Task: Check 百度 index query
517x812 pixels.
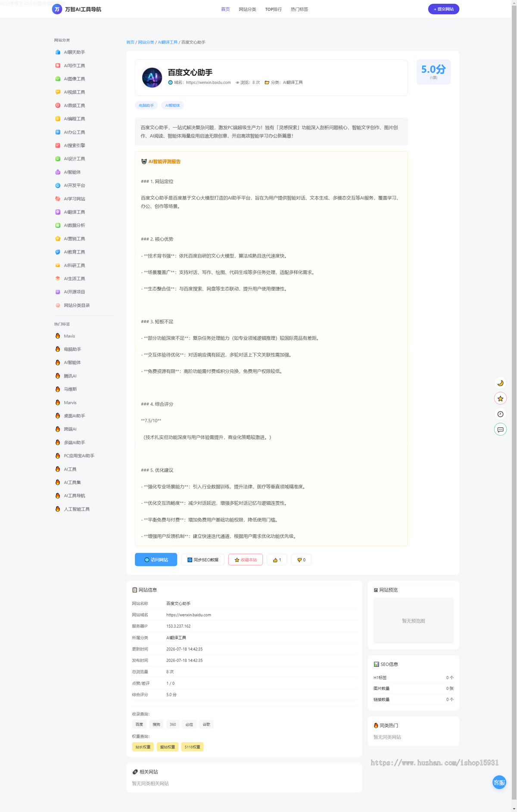Action: click(139, 724)
